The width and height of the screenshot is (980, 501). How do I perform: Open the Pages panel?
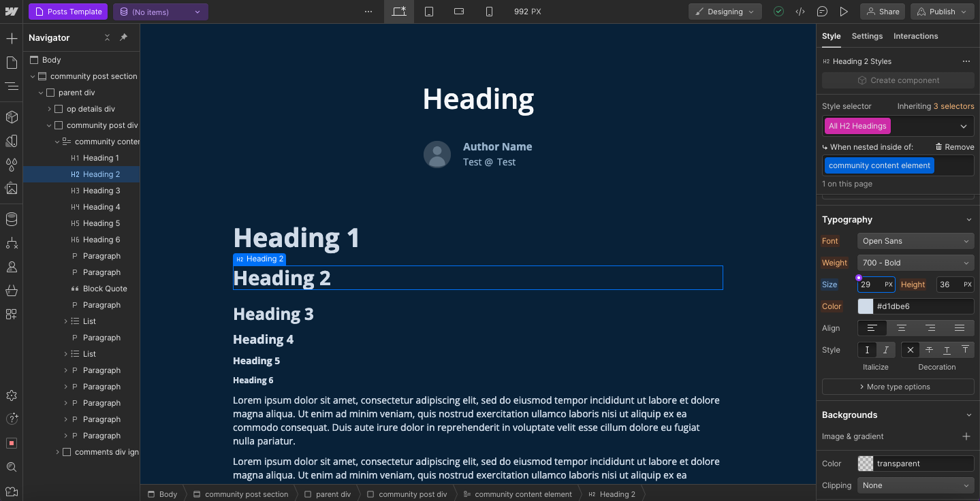[x=11, y=62]
